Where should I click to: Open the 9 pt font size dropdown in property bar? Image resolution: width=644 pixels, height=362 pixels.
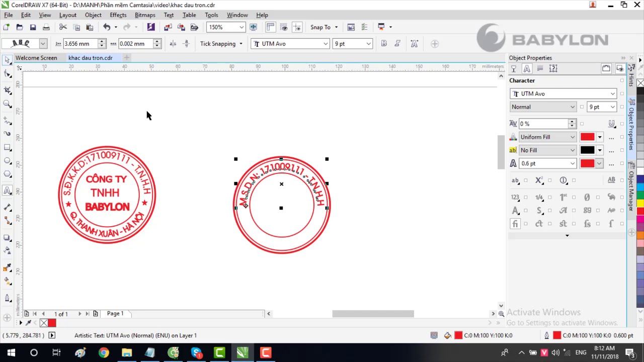point(368,44)
